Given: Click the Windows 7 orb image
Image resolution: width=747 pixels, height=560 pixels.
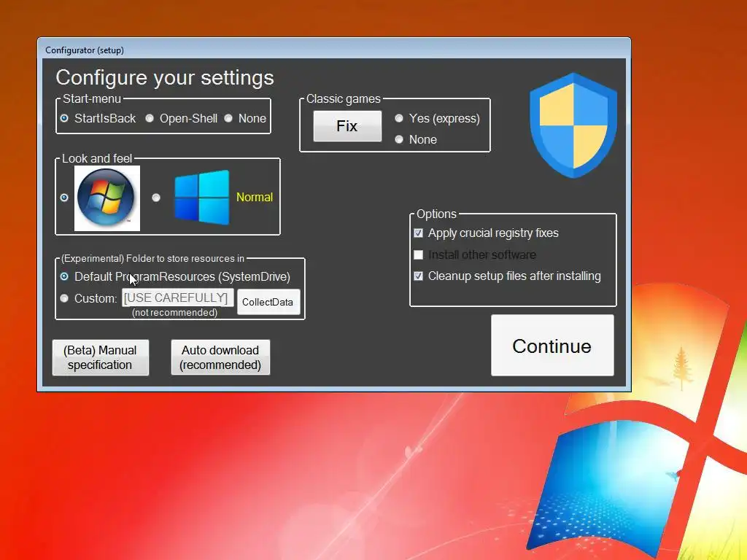Looking at the screenshot, I should click(x=107, y=198).
